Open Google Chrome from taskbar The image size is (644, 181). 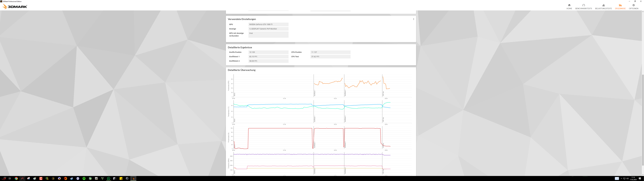point(16,178)
